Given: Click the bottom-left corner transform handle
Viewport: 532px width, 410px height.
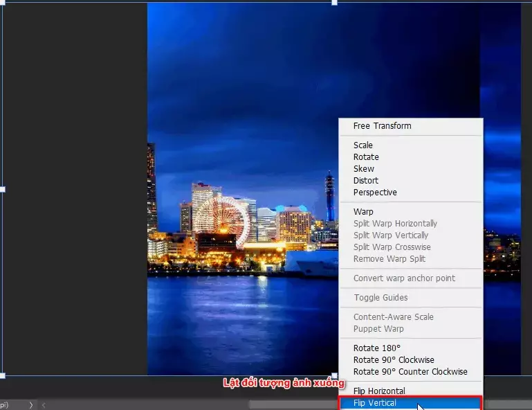Looking at the screenshot, I should pos(2,375).
